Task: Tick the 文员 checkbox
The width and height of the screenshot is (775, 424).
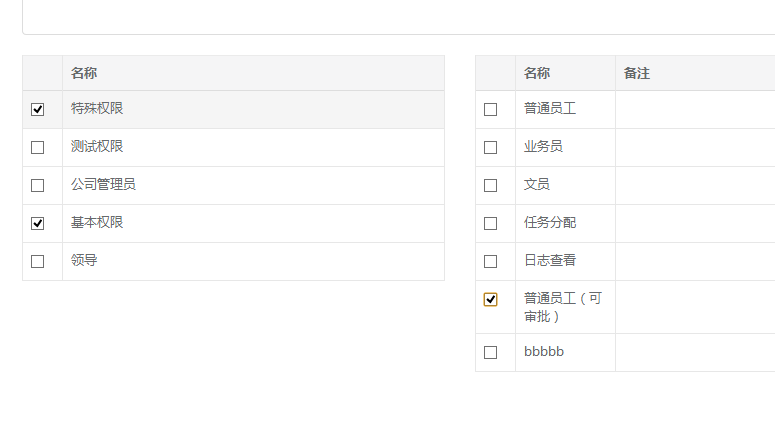Action: click(x=490, y=185)
